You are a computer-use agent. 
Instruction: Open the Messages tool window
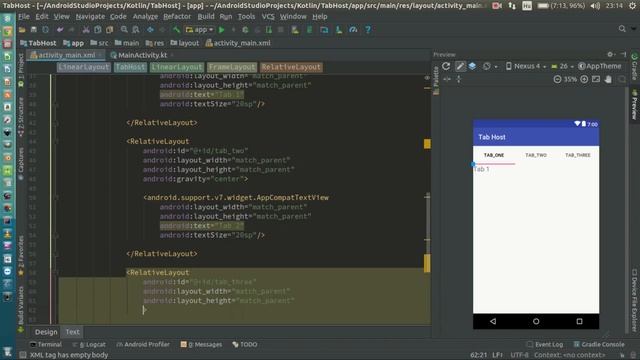point(201,344)
